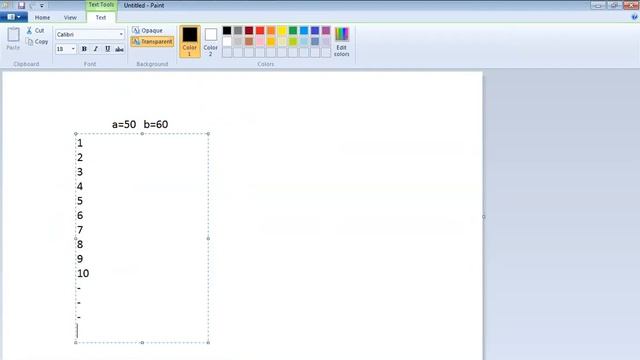
Task: Click the Paint Help icon
Action: pos(634,17)
